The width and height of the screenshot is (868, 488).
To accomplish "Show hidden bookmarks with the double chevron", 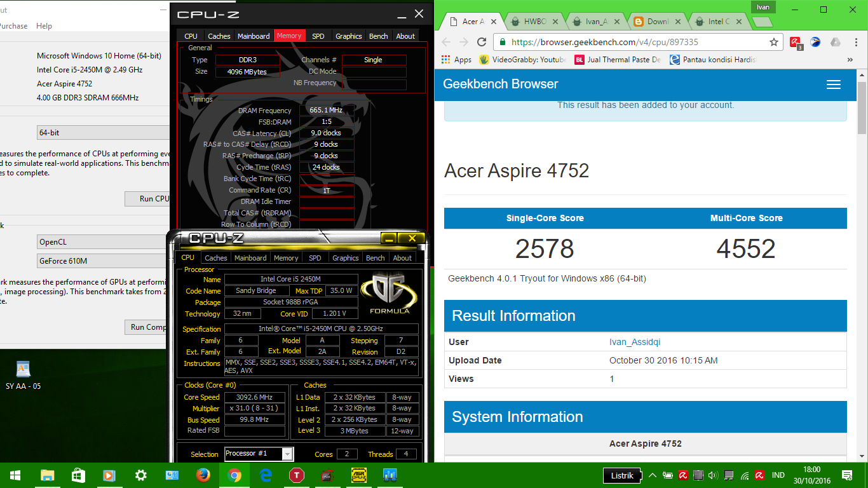I will coord(850,60).
